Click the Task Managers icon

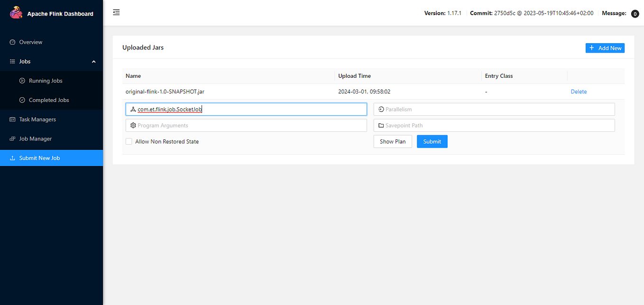click(12, 119)
